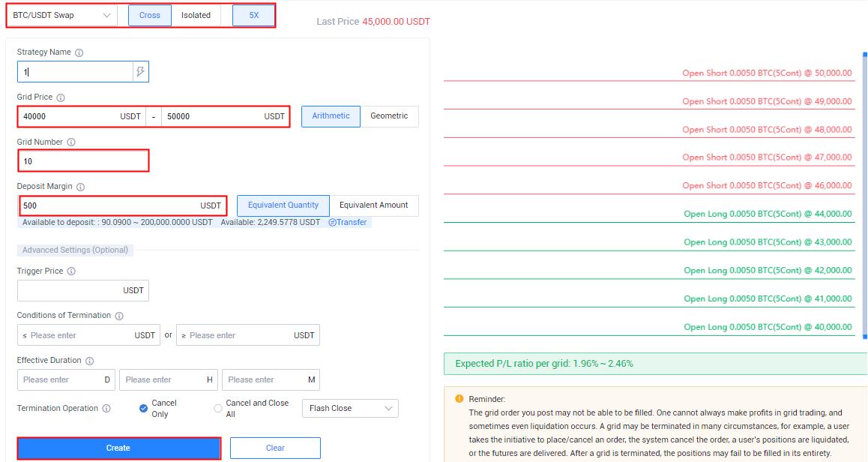Click the Last Price 45,000.00 USDT value
The height and width of the screenshot is (462, 868).
click(x=397, y=22)
